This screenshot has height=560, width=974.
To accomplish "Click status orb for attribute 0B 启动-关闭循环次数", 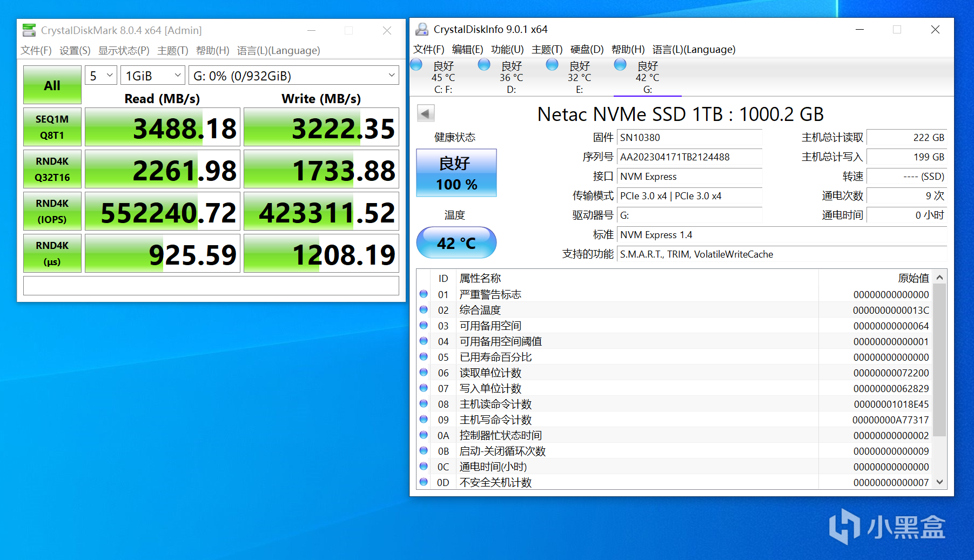I will point(424,451).
